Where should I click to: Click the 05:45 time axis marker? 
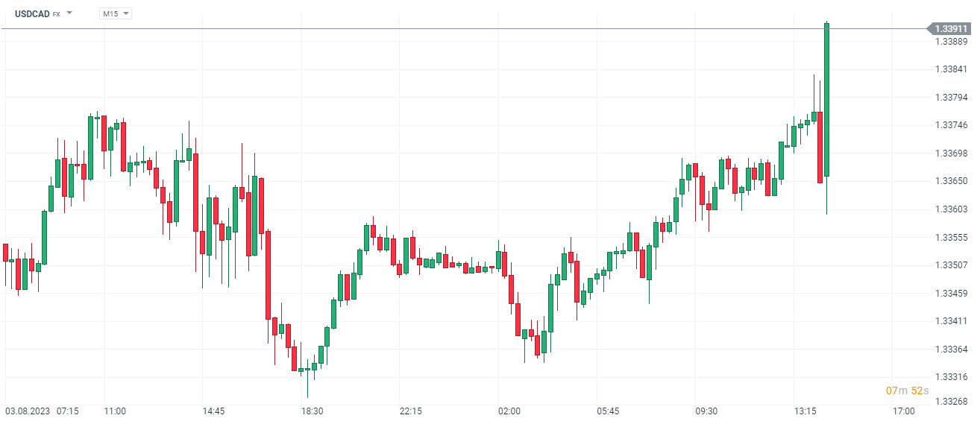click(x=608, y=411)
